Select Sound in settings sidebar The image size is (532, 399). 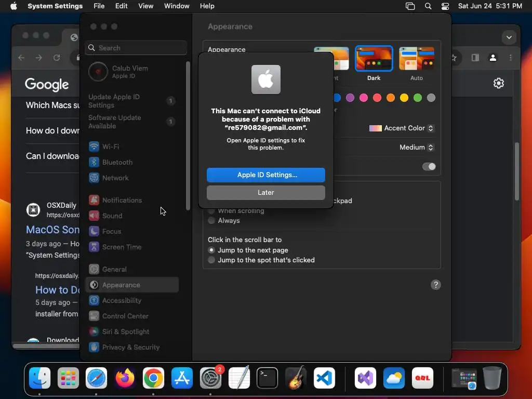132,216
